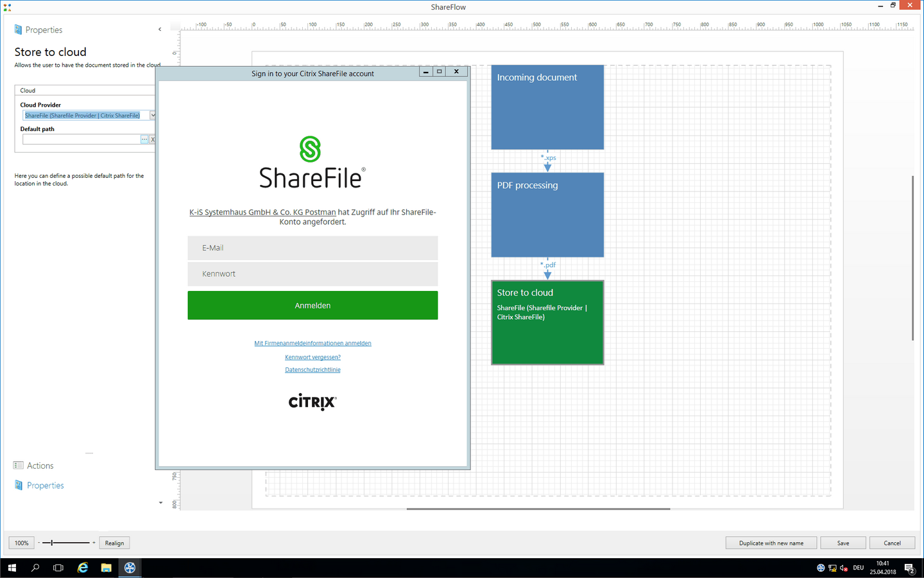Clear the default path with X button
Viewport: 924px width, 578px height.
click(x=153, y=139)
